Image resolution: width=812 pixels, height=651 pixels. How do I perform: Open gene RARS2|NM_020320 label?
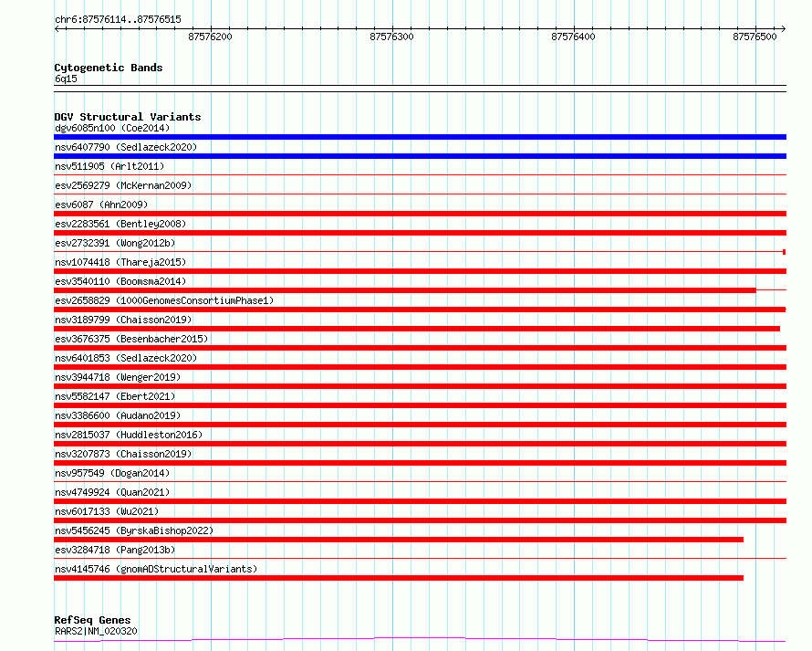[96, 631]
